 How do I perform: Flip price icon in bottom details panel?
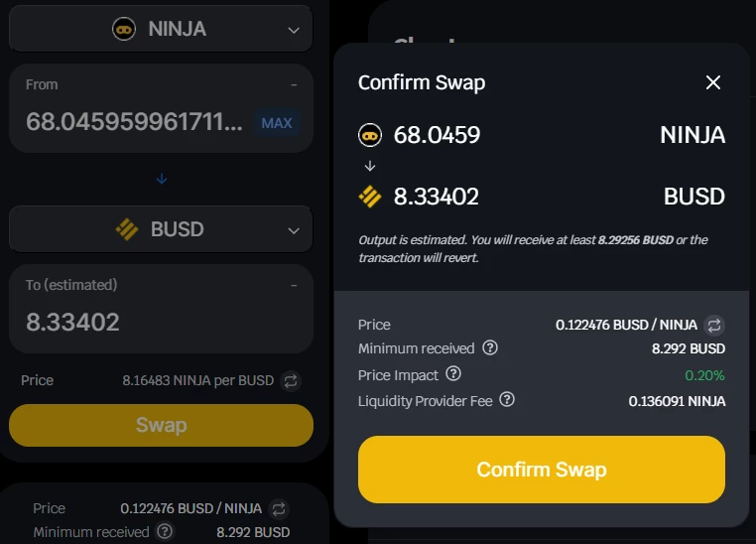[279, 509]
